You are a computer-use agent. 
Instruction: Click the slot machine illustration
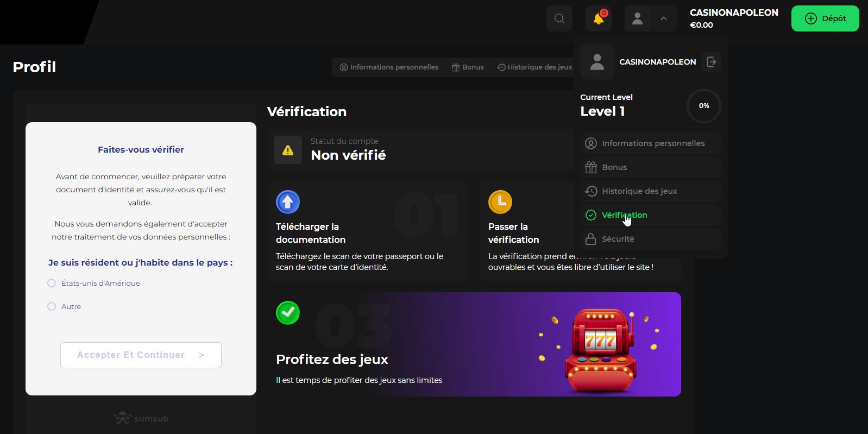tap(600, 350)
